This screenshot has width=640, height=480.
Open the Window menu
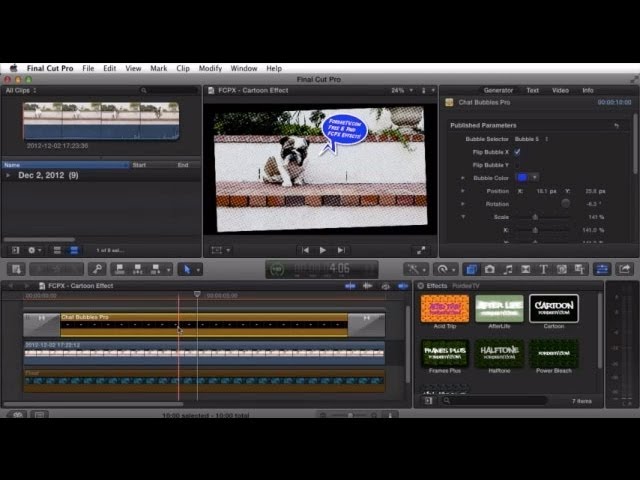click(244, 68)
